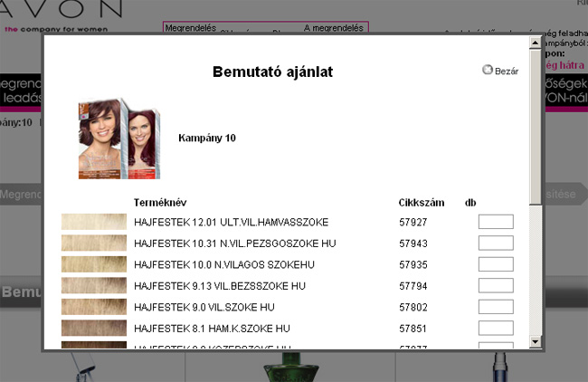Screen dimensions: 588x382
Task: Click product name HAJFESTEK 10.31 N.VIL.PEZSGOSZOKE HU
Action: point(235,244)
